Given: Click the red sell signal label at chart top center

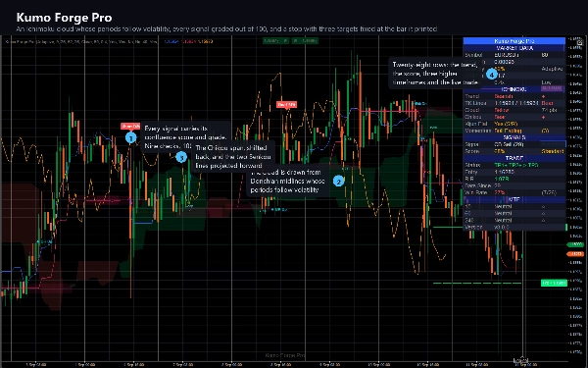Looking at the screenshot, I should tap(287, 104).
